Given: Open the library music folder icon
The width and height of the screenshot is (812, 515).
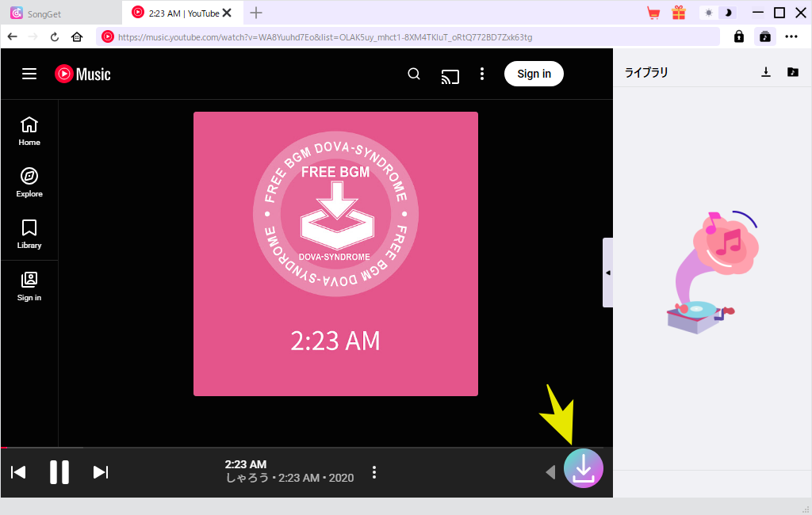Looking at the screenshot, I should (x=792, y=72).
